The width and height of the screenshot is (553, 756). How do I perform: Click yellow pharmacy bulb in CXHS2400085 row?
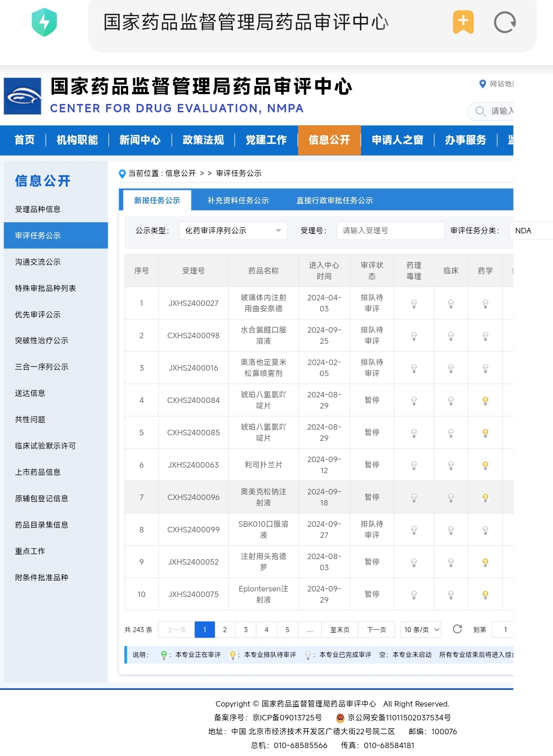485,433
